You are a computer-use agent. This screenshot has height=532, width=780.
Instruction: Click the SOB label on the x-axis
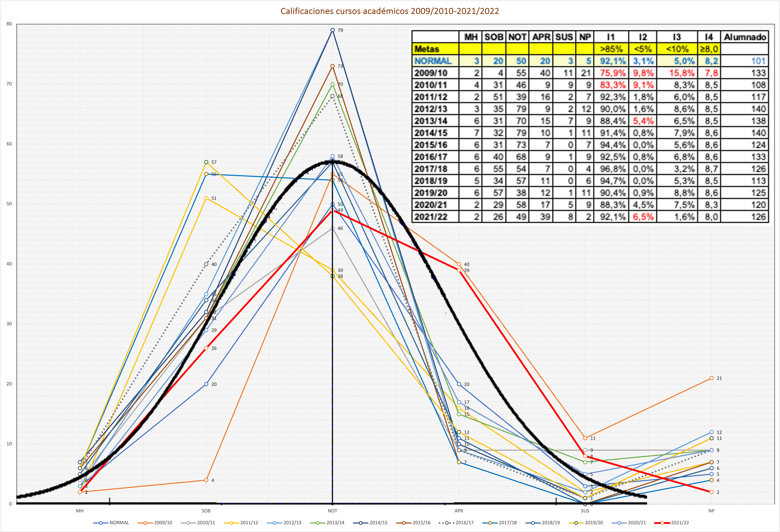[206, 511]
